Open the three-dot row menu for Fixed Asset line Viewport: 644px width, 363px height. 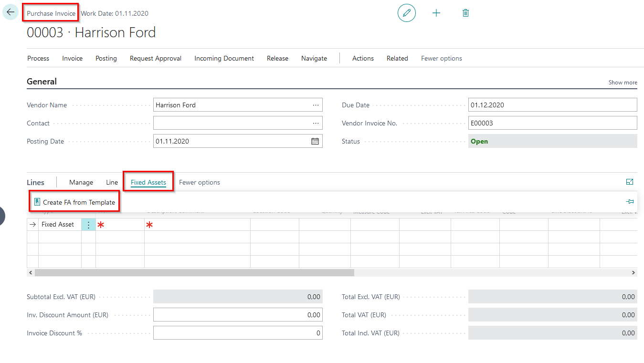pos(88,225)
